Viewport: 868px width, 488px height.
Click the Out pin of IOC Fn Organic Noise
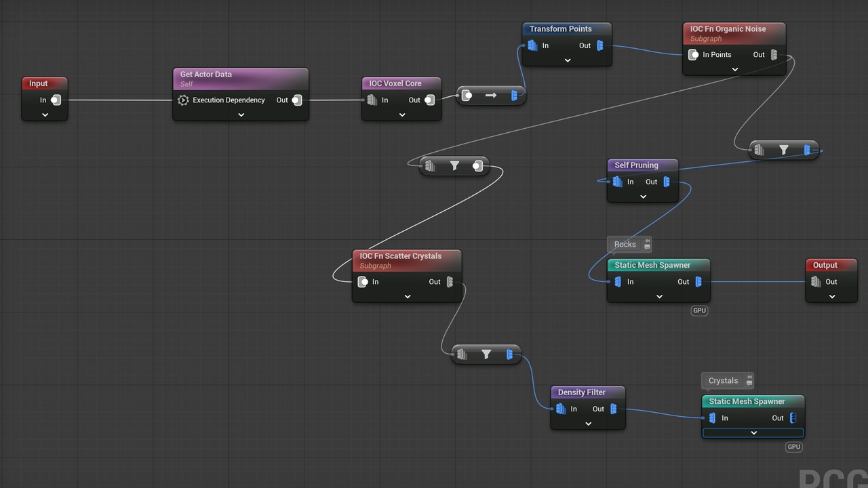774,55
